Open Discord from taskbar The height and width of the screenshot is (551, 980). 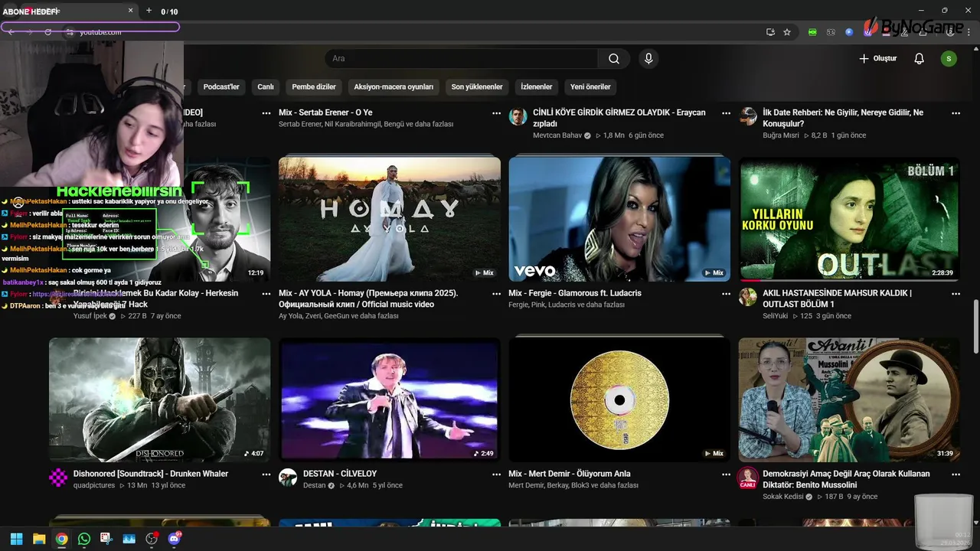pyautogui.click(x=174, y=539)
